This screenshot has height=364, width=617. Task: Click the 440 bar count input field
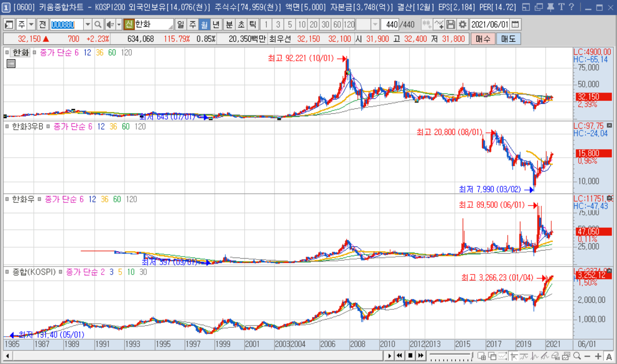[x=389, y=24]
